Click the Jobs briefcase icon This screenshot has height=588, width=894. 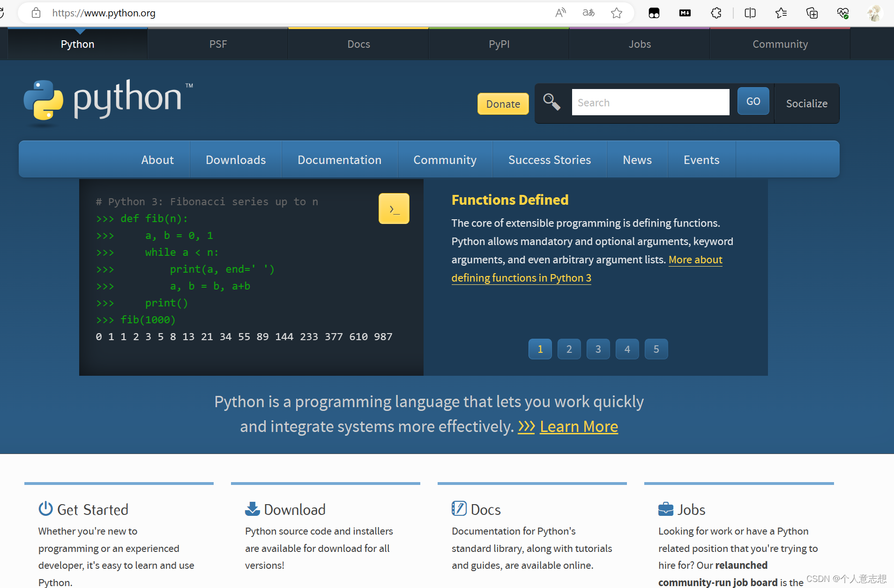click(x=666, y=509)
